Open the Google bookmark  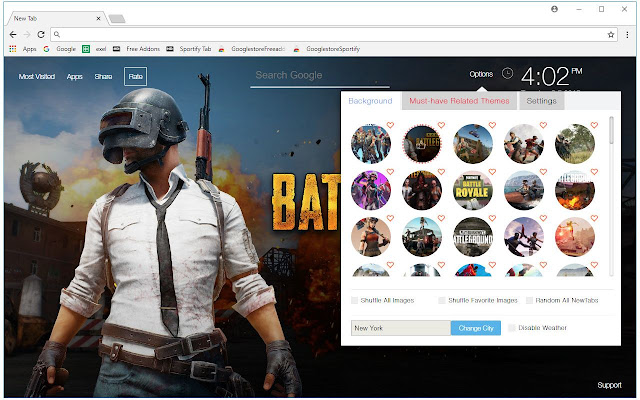(x=60, y=49)
